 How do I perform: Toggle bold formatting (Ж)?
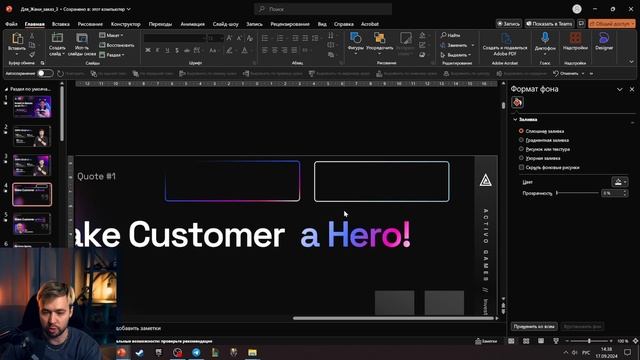tap(148, 50)
